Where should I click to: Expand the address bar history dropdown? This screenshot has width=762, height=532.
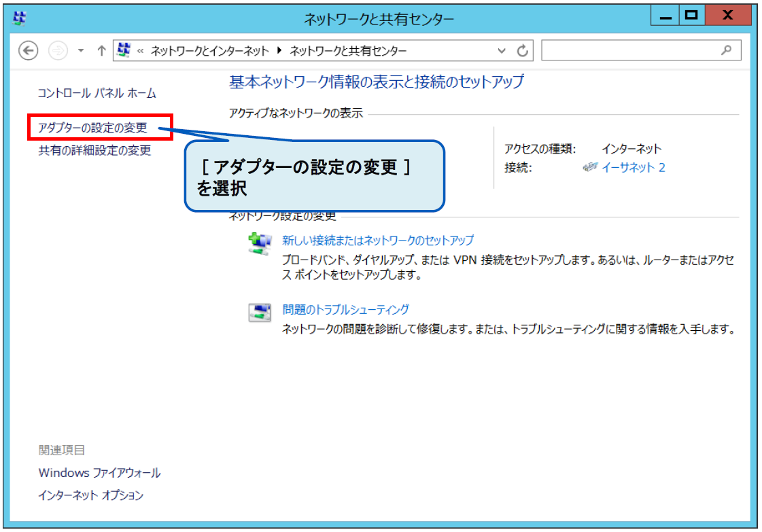[x=502, y=51]
